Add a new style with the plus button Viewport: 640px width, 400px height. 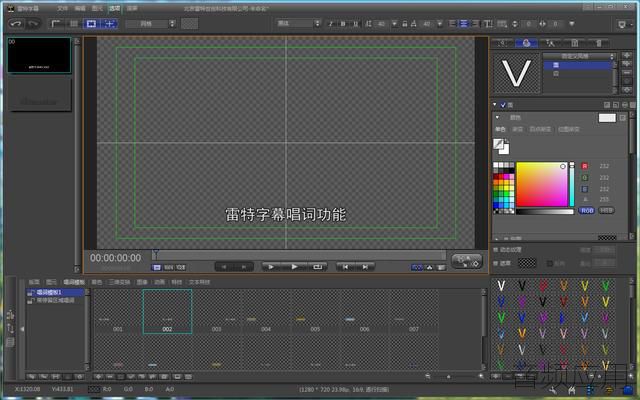tap(627, 55)
